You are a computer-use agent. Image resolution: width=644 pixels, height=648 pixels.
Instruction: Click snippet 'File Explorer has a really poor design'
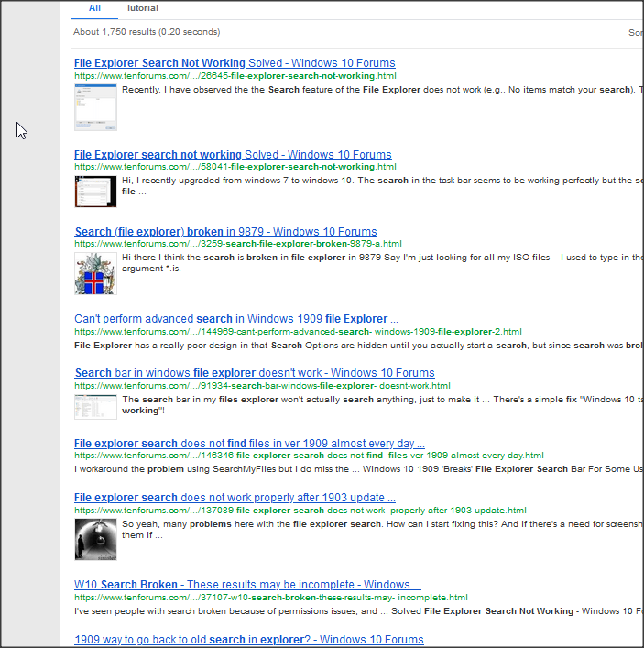point(358,346)
